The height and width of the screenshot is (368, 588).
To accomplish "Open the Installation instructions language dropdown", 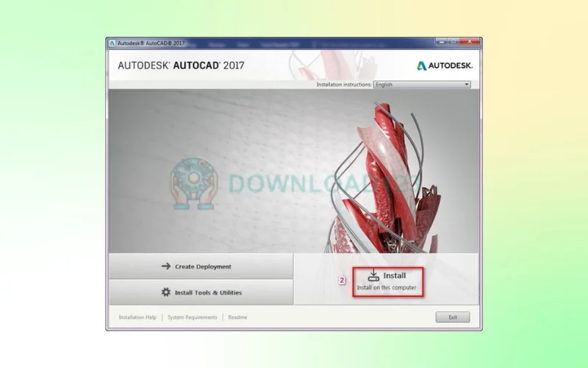I will pyautogui.click(x=421, y=85).
